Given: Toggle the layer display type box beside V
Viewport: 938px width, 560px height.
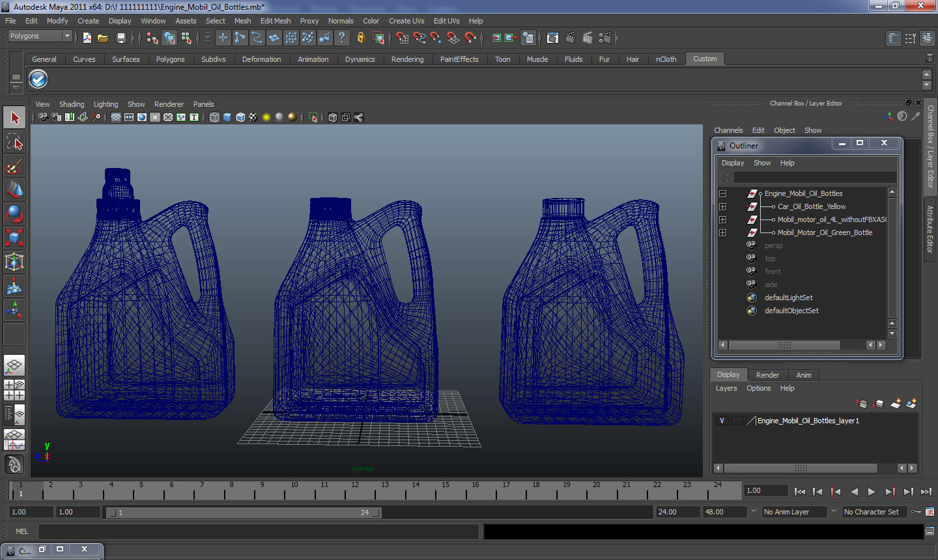Looking at the screenshot, I should 737,421.
